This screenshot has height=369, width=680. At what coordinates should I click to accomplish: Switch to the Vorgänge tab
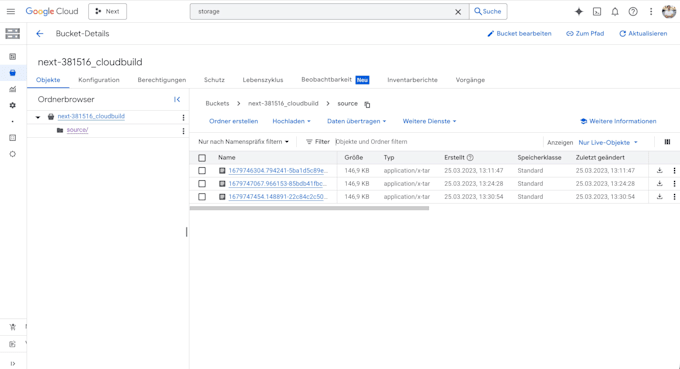click(x=470, y=80)
